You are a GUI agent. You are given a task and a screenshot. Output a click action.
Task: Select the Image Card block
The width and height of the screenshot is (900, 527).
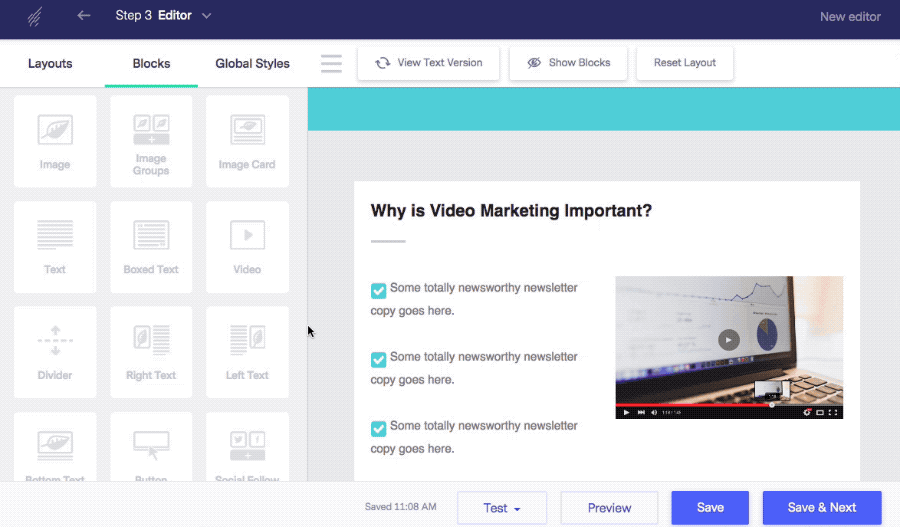(x=247, y=141)
